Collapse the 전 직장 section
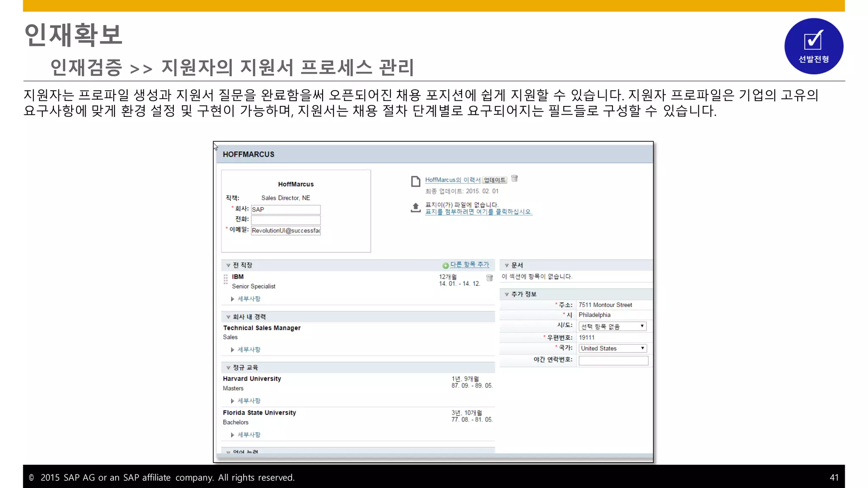The width and height of the screenshot is (868, 488). [x=228, y=265]
